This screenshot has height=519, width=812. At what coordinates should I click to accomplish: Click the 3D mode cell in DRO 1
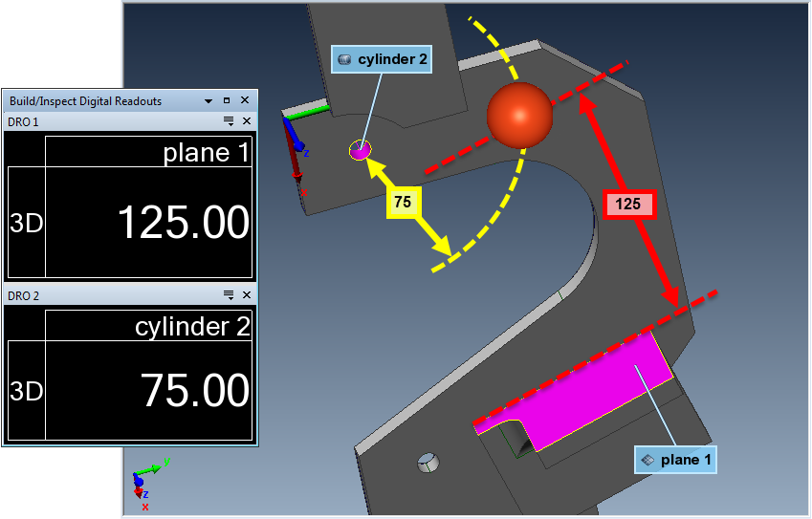pos(27,223)
